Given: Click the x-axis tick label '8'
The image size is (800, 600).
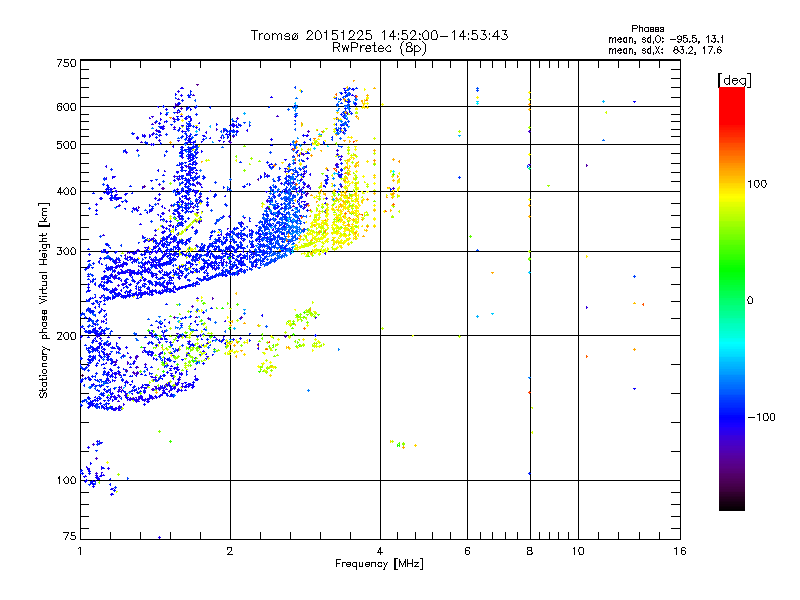Looking at the screenshot, I should (x=530, y=551).
